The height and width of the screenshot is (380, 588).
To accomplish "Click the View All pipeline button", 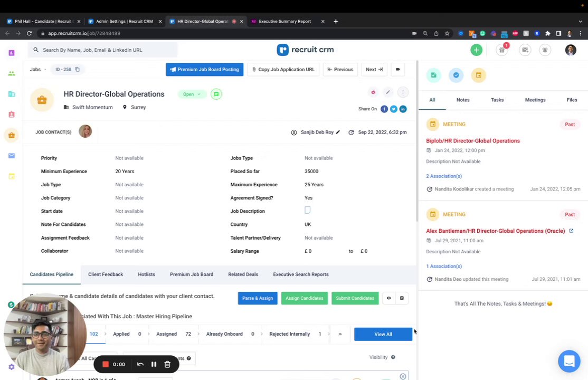I will (x=383, y=334).
